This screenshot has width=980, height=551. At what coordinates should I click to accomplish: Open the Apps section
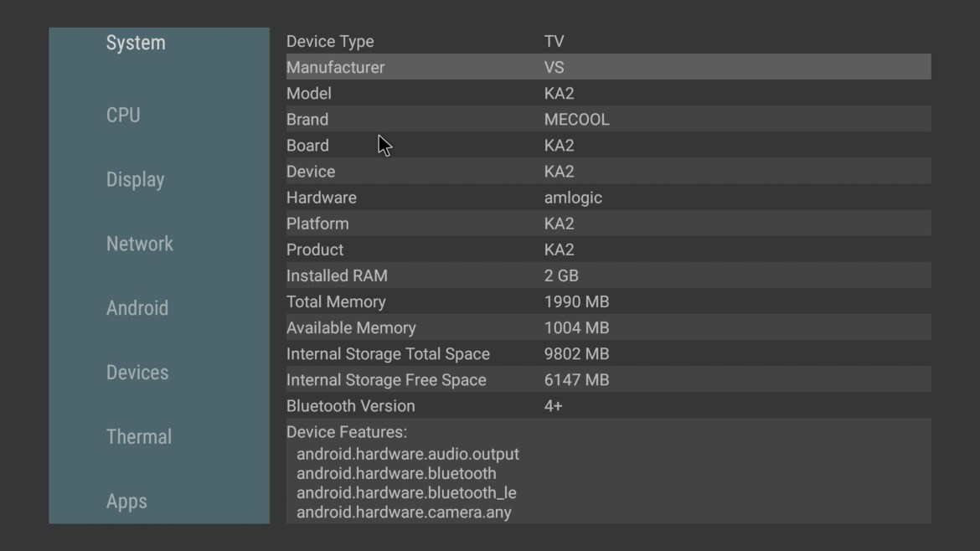coord(126,502)
